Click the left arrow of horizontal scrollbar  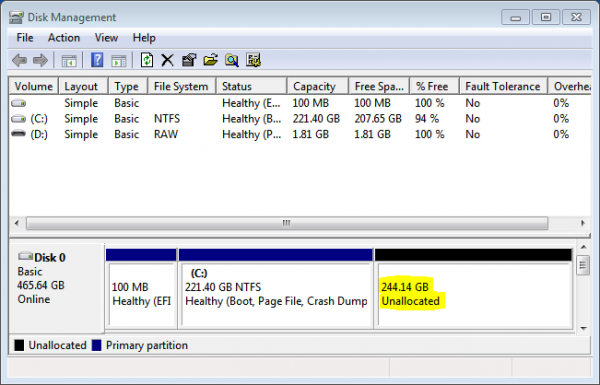(x=16, y=223)
